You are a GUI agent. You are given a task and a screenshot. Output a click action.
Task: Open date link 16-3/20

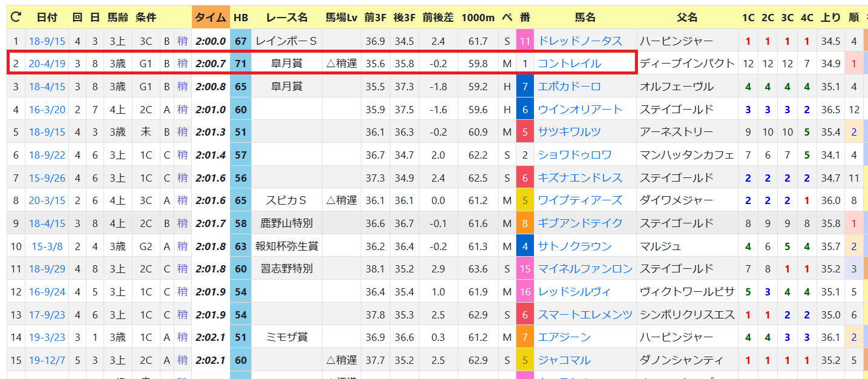pos(47,110)
